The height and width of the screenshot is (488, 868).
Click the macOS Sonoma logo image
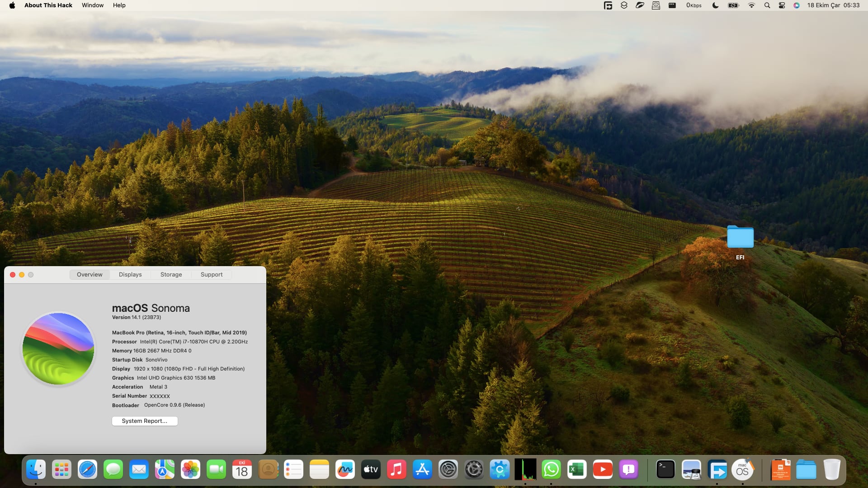click(58, 348)
